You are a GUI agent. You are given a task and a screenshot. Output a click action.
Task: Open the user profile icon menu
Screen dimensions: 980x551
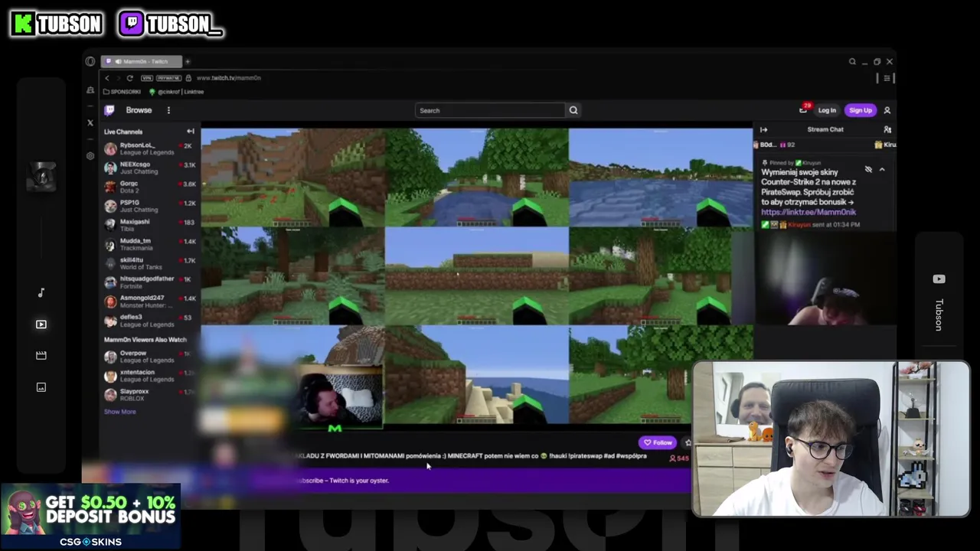(x=887, y=110)
